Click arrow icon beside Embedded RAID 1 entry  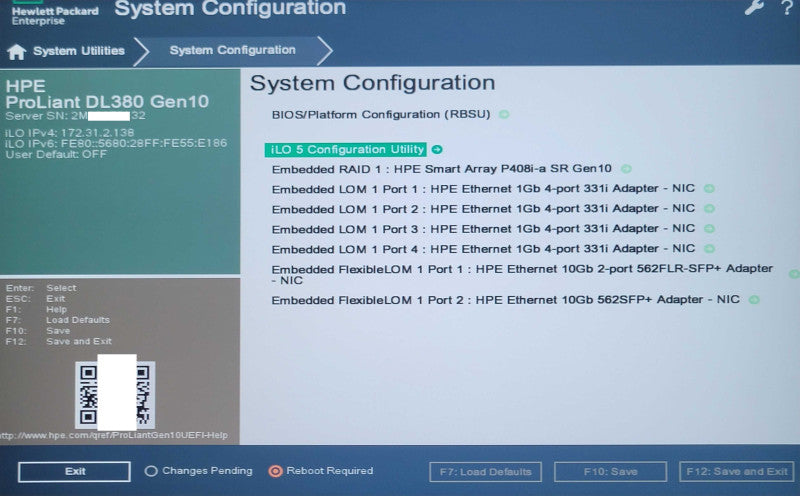pos(626,169)
